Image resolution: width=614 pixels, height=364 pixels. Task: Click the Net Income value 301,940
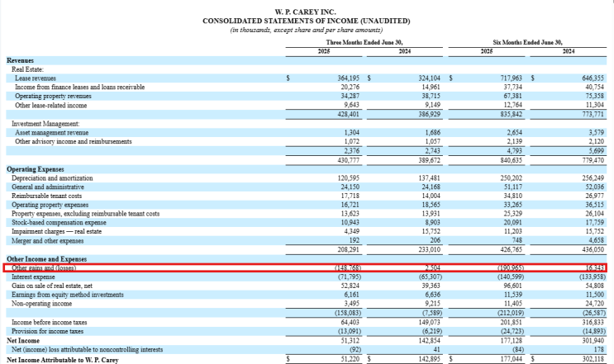[593, 341]
